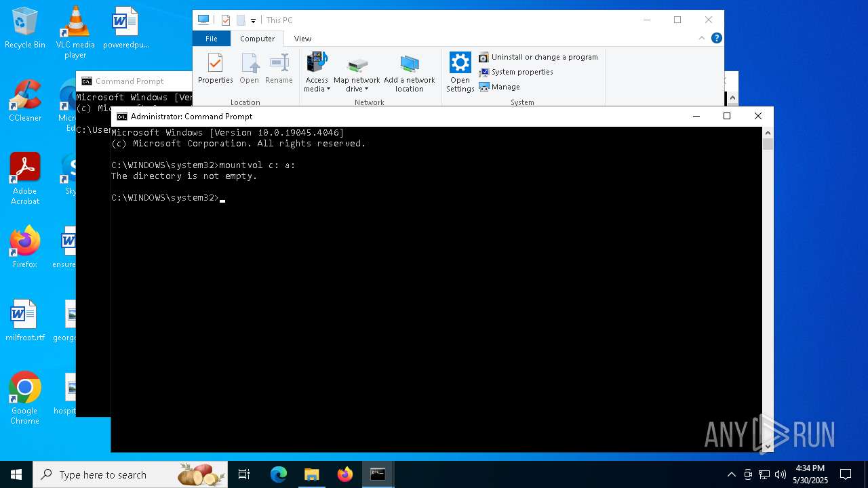Open File Explorer from the taskbar
Image resolution: width=868 pixels, height=488 pixels.
coord(311,474)
